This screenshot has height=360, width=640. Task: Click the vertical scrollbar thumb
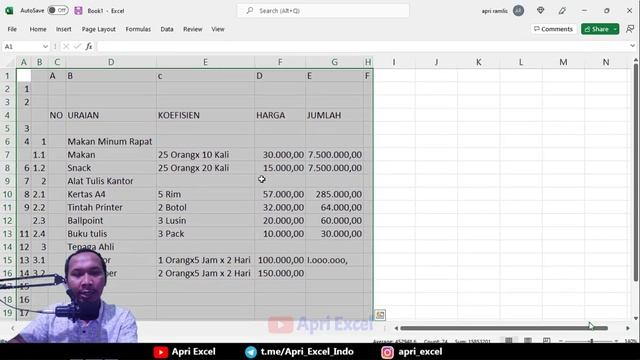[x=636, y=173]
